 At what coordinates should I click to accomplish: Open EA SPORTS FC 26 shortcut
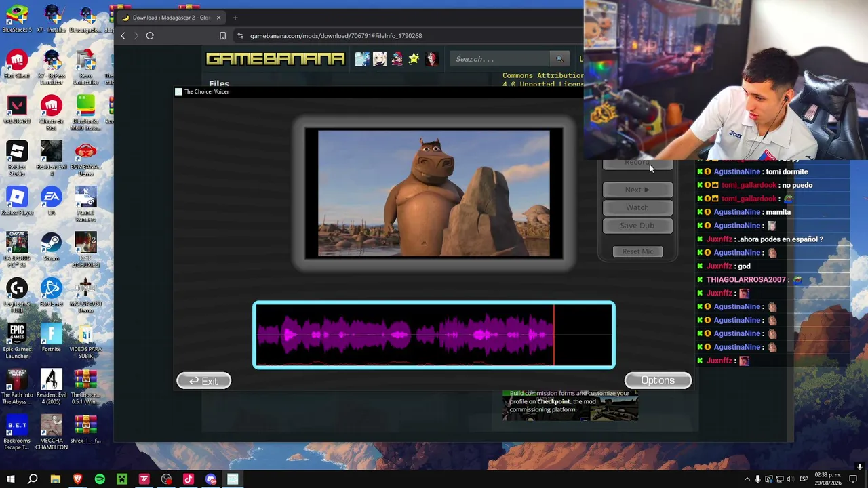coord(17,249)
